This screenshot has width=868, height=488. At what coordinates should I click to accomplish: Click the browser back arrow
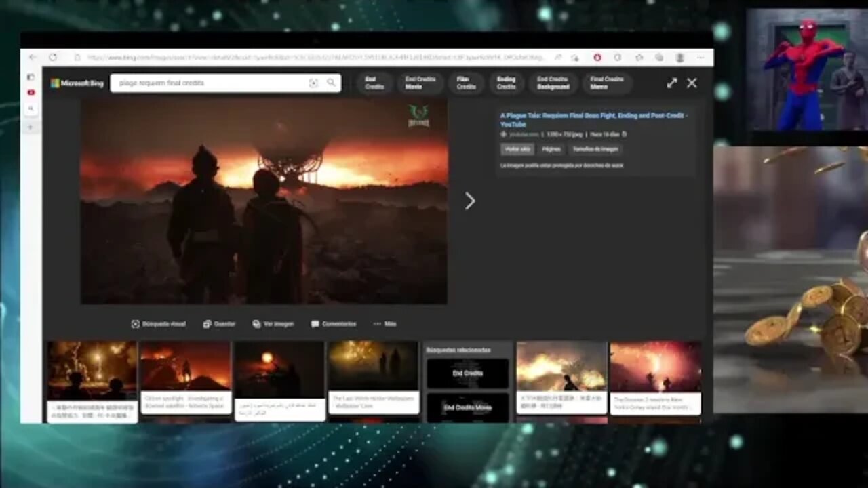point(31,58)
